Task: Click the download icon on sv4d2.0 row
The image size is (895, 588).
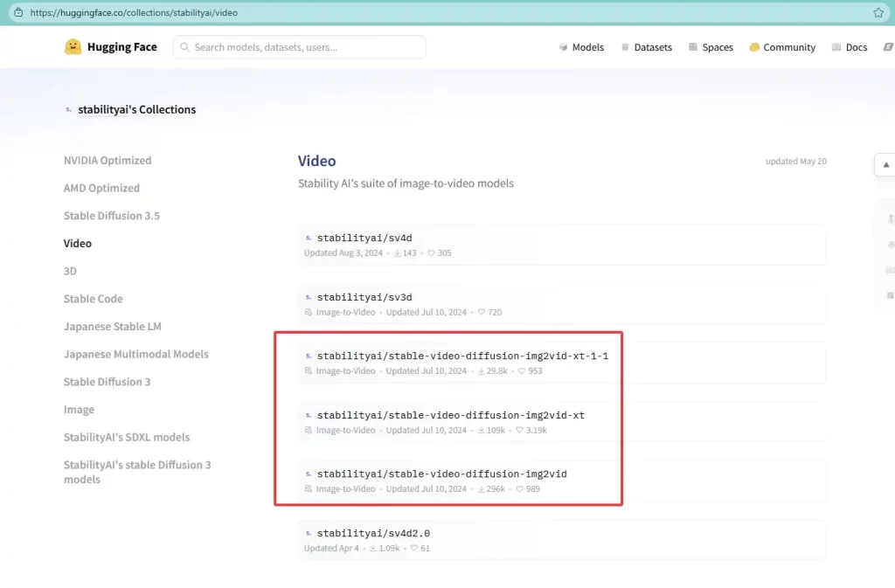Action: coord(372,549)
